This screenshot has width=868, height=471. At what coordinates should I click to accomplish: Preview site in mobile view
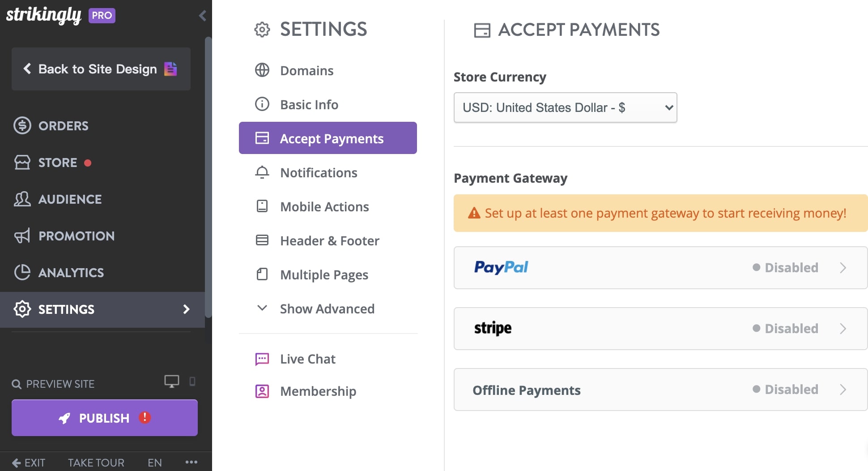coord(193,381)
